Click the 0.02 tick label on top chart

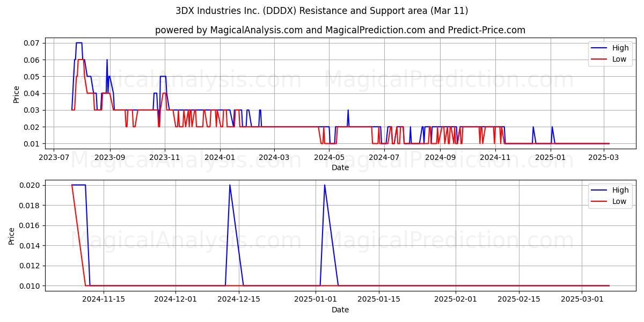pyautogui.click(x=33, y=127)
